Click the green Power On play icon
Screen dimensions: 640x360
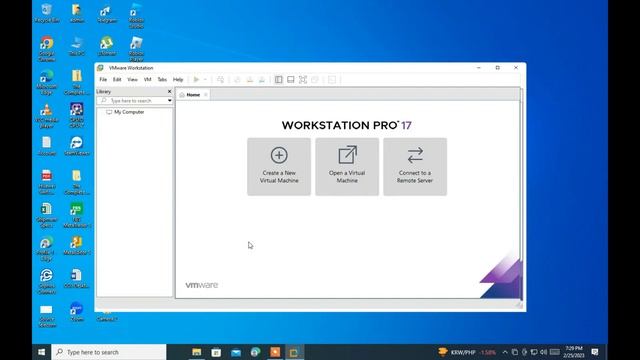point(196,80)
